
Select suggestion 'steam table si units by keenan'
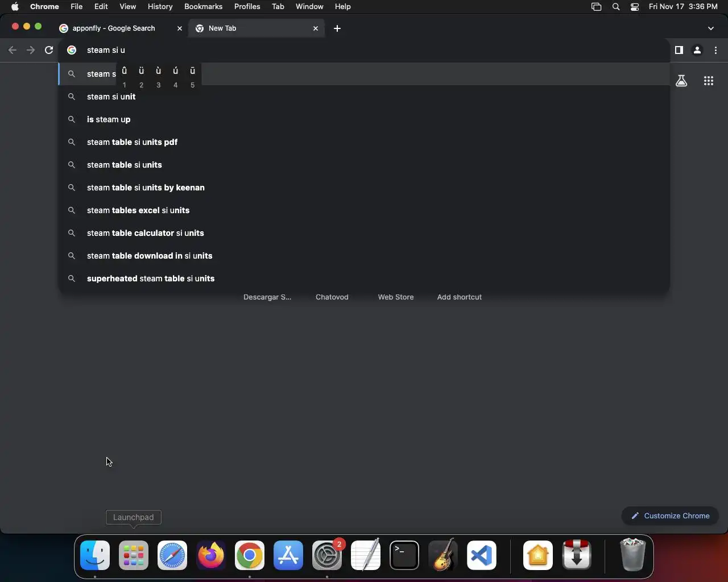(x=364, y=188)
